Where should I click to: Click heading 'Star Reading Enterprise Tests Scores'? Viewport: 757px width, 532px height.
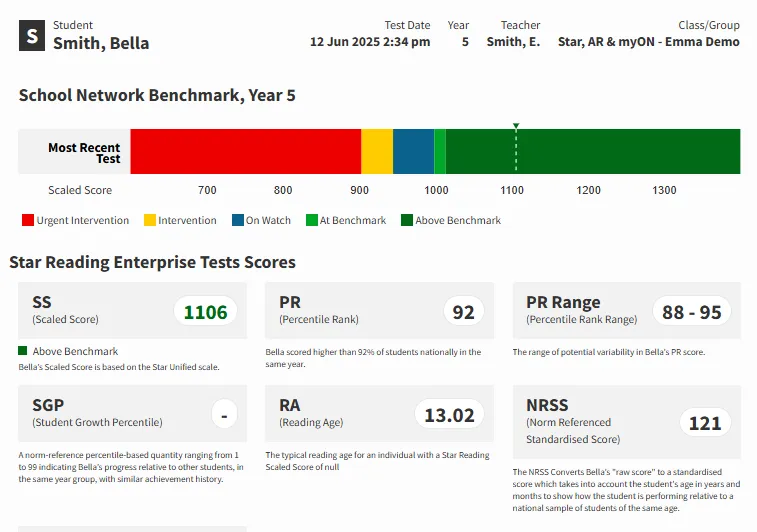tap(153, 262)
